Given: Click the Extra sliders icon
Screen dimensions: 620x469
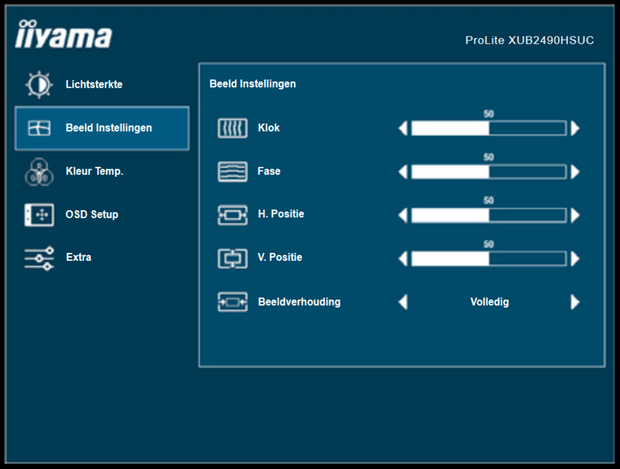Looking at the screenshot, I should pos(39,258).
